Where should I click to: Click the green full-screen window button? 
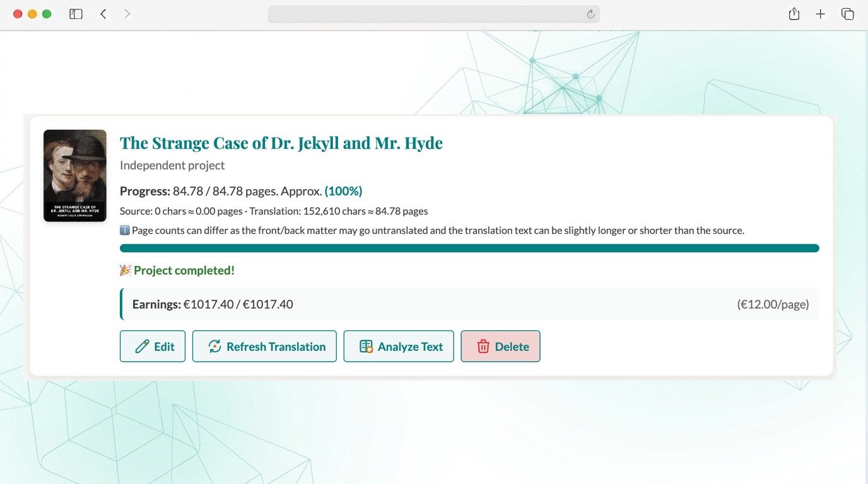point(47,14)
